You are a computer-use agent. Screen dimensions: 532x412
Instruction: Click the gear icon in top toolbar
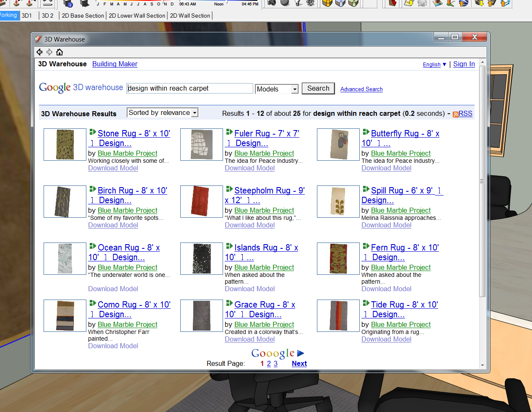click(311, 3)
